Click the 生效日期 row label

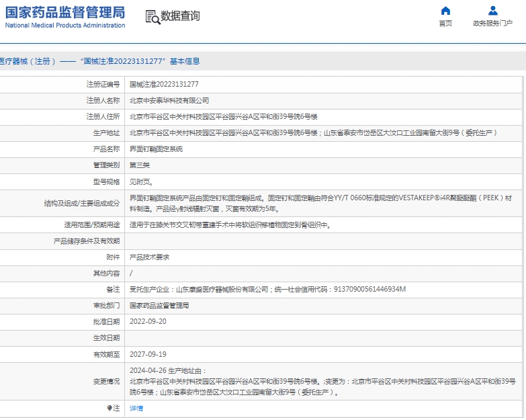point(106,338)
